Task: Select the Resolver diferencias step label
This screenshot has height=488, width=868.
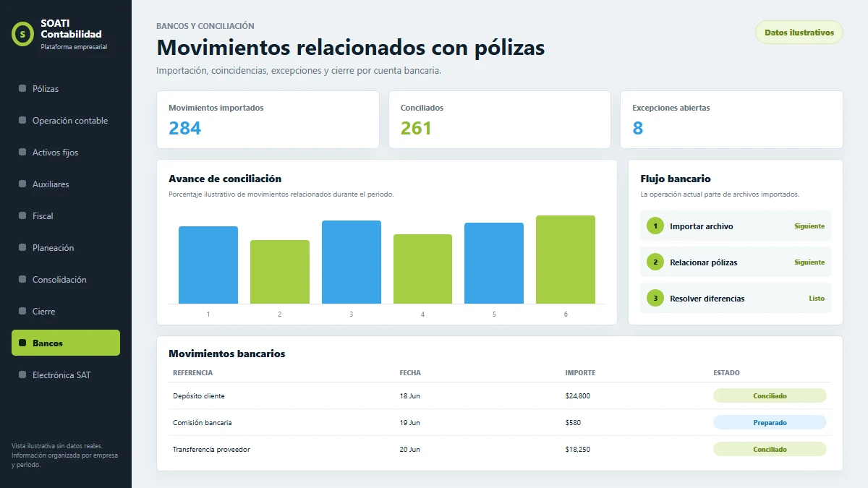Action: [x=707, y=299]
